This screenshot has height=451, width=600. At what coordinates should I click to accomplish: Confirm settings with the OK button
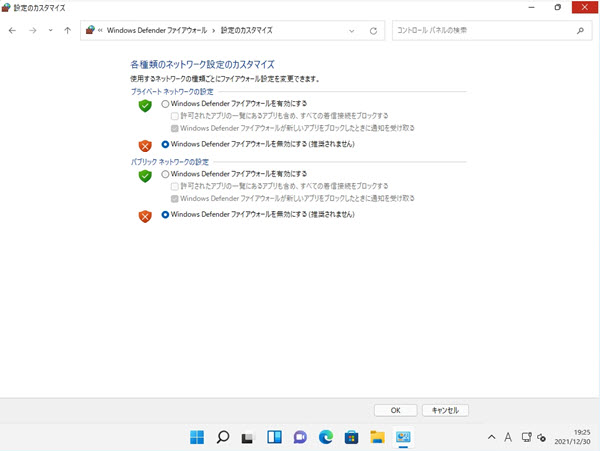coord(396,410)
